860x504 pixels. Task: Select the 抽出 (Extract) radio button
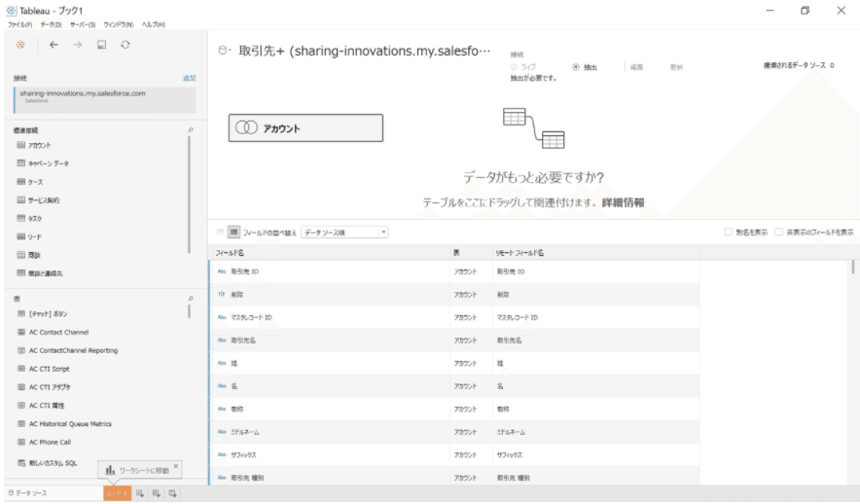(576, 67)
